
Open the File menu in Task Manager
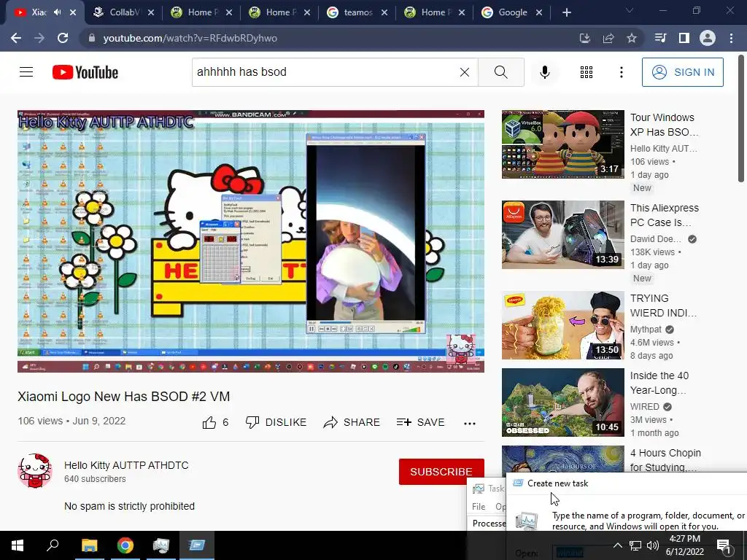coord(479,507)
